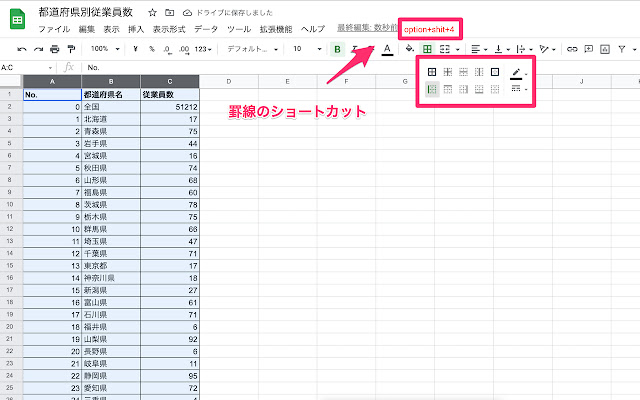Open zoom 100% dropdown
This screenshot has width=640, height=400.
click(x=105, y=49)
